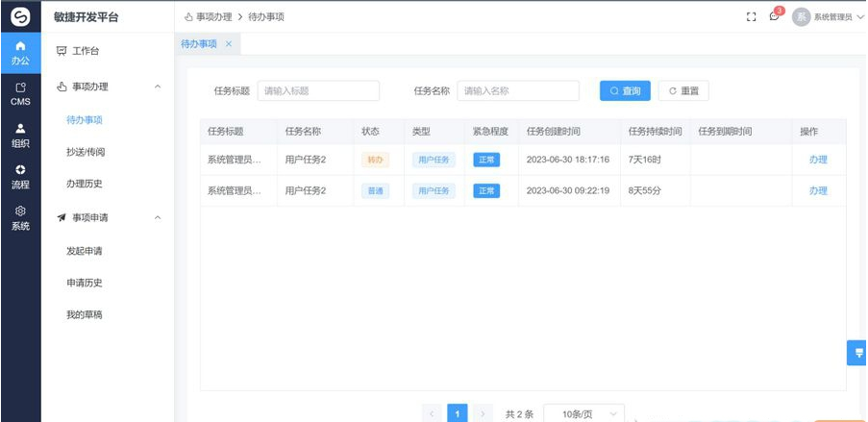Open the 组织 module in the sidebar
This screenshot has height=422, width=868.
(20, 135)
